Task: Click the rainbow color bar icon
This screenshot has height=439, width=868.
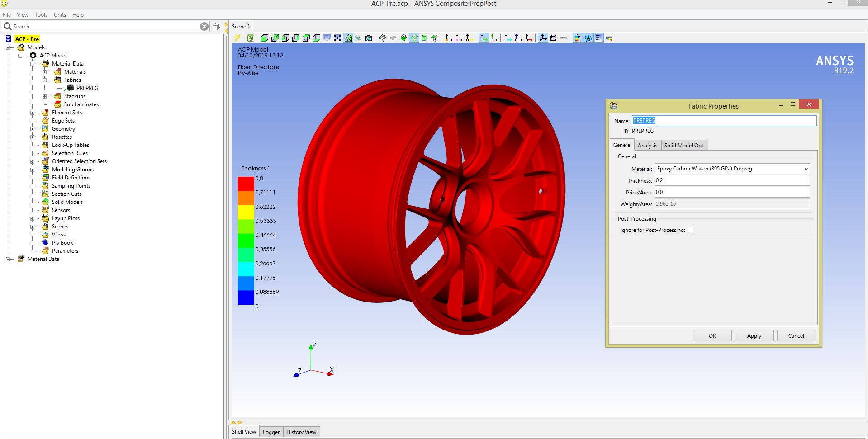Action: [609, 38]
